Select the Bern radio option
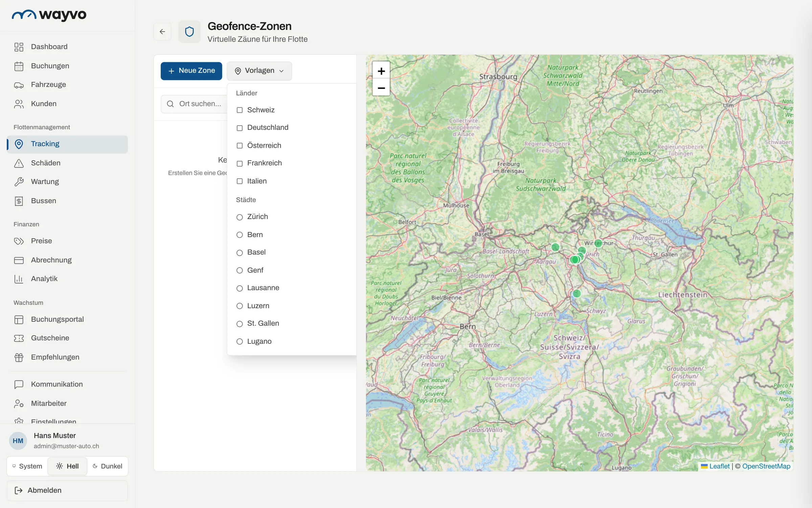 click(x=240, y=235)
